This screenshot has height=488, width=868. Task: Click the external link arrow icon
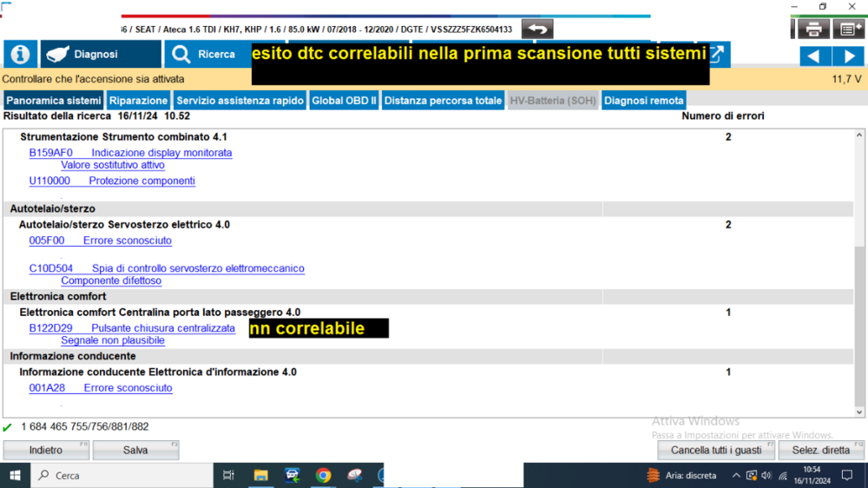click(x=719, y=55)
